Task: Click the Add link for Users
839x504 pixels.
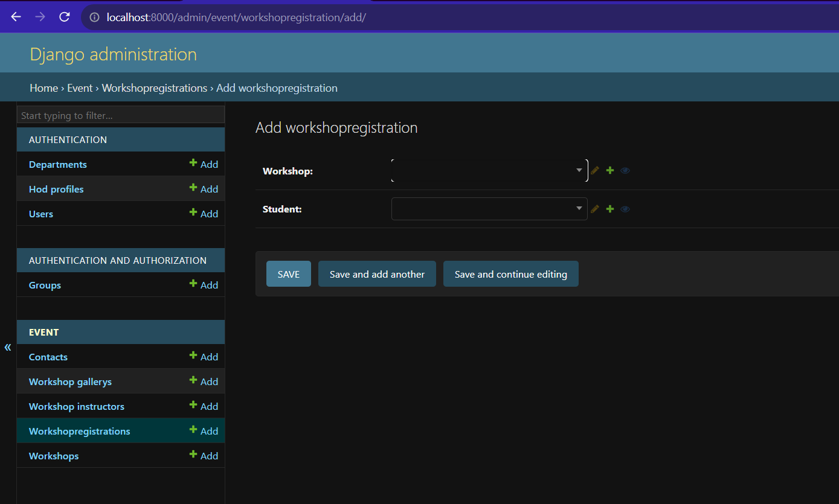Action: click(204, 214)
